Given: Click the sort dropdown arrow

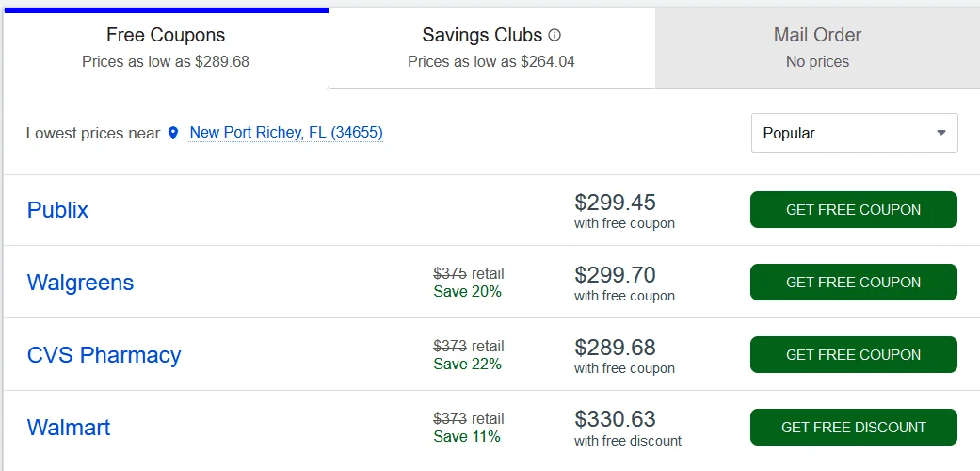Looking at the screenshot, I should [x=940, y=133].
